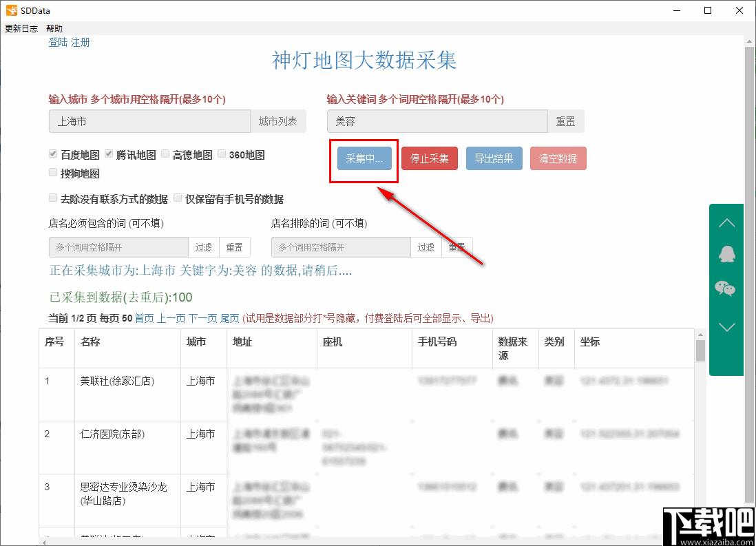Check 去除没有联系方式的数据 option
The width and height of the screenshot is (756, 546).
click(x=53, y=198)
